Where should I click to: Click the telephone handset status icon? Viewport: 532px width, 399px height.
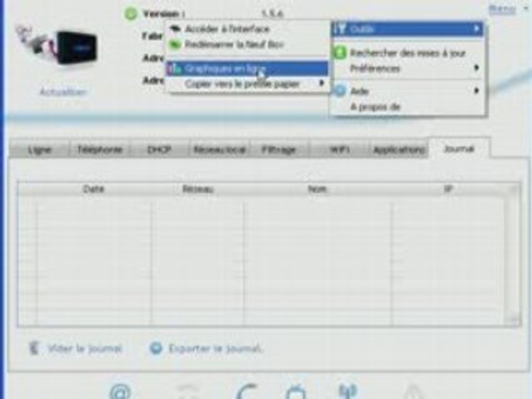click(246, 391)
